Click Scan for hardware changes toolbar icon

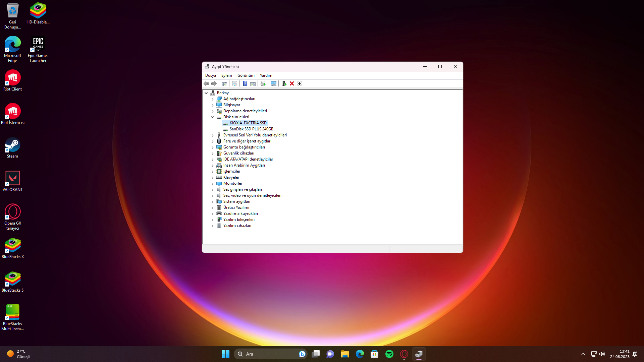tap(274, 83)
